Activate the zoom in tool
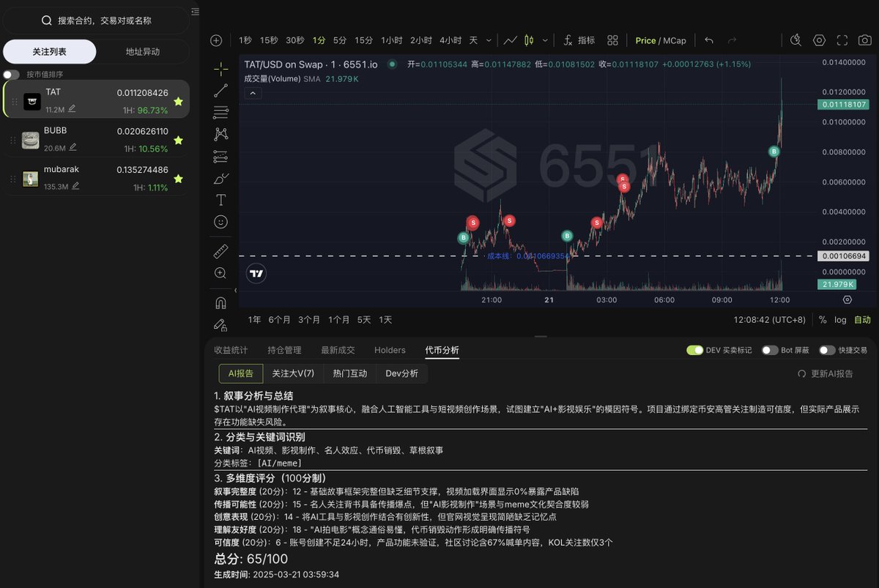This screenshot has width=879, height=588. pyautogui.click(x=220, y=272)
